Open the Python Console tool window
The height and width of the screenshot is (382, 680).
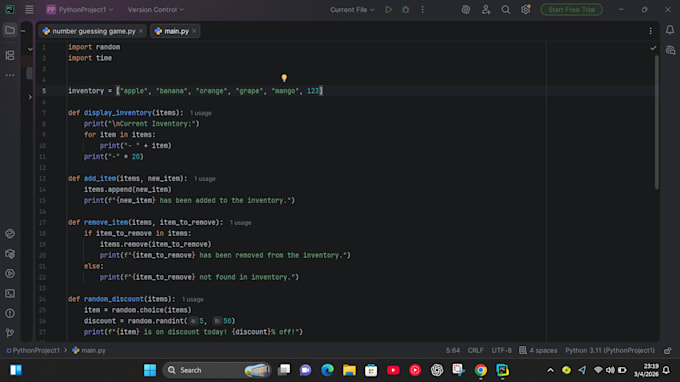point(10,234)
